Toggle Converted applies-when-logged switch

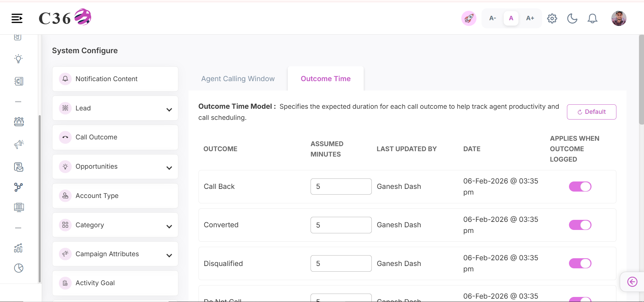[x=580, y=225]
